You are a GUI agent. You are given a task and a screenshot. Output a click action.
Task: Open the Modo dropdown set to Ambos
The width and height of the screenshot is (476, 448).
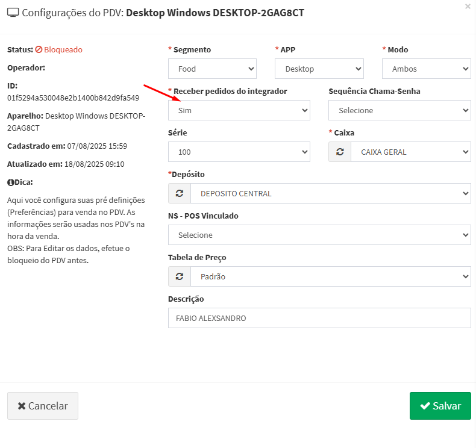[426, 69]
